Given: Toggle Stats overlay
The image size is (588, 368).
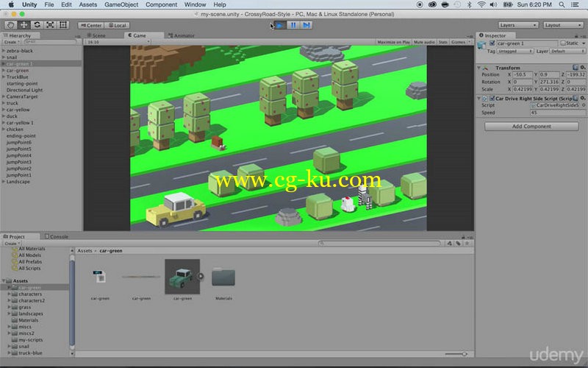Looking at the screenshot, I should [443, 42].
